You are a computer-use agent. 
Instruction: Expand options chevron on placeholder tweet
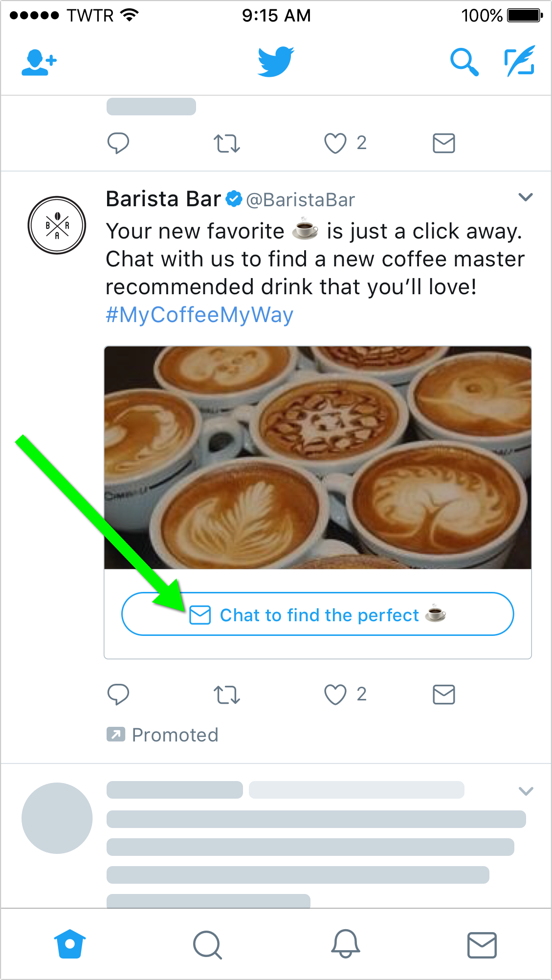coord(525,791)
